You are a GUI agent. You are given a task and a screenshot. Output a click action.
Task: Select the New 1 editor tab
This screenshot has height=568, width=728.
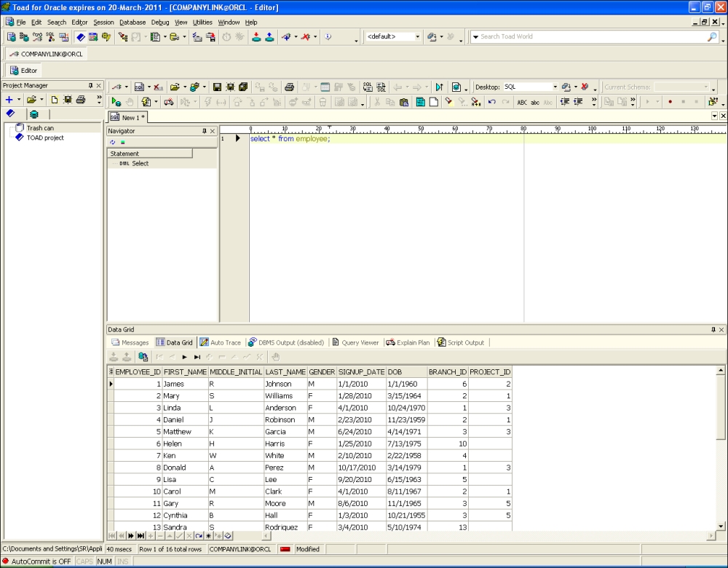127,117
